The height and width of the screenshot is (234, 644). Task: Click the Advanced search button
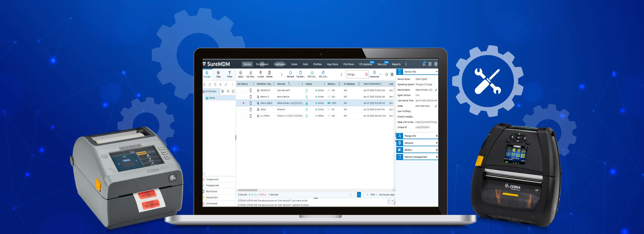click(374, 74)
